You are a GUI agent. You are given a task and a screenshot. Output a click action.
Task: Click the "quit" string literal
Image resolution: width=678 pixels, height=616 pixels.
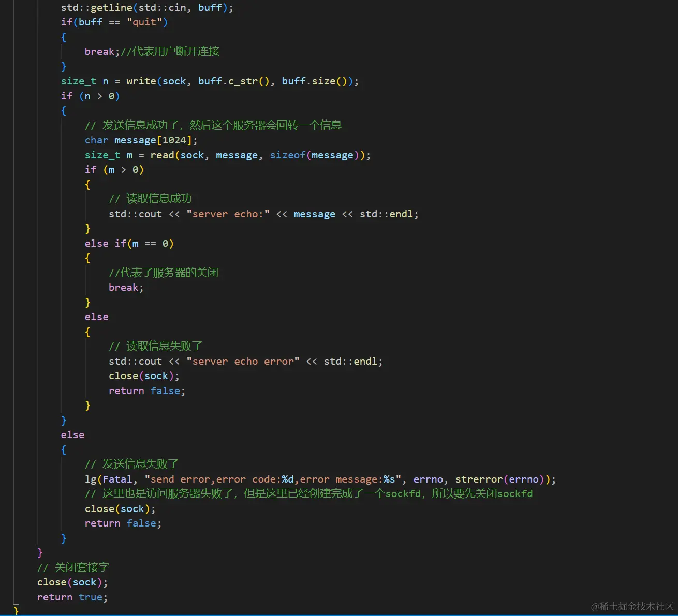coord(144,22)
